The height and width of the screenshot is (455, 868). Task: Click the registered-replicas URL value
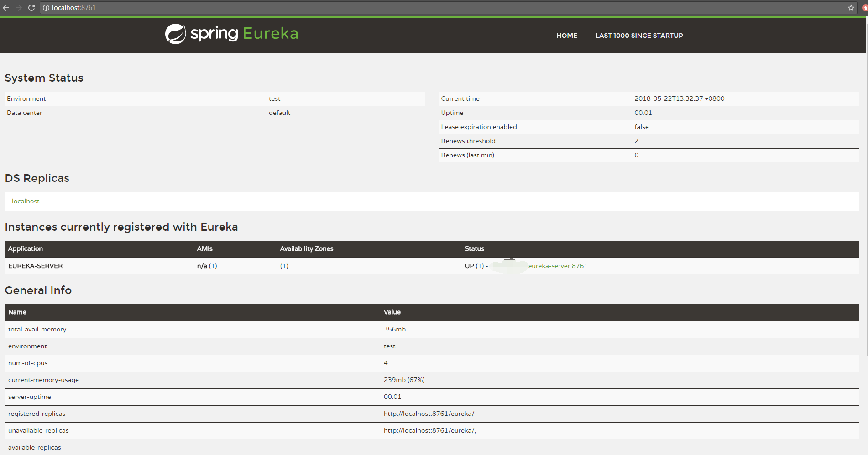(x=429, y=414)
